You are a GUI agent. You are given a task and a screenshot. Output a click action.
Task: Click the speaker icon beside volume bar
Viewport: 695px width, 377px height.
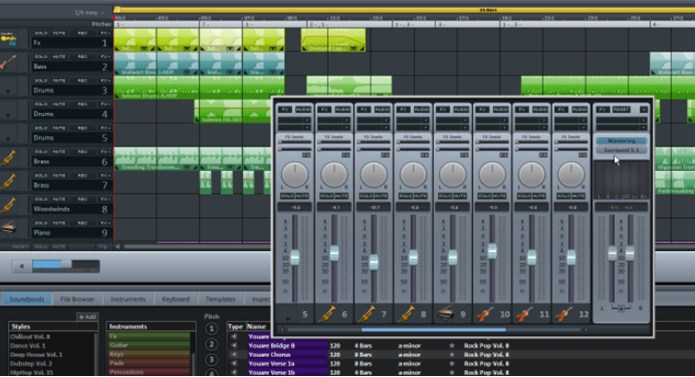click(x=21, y=266)
